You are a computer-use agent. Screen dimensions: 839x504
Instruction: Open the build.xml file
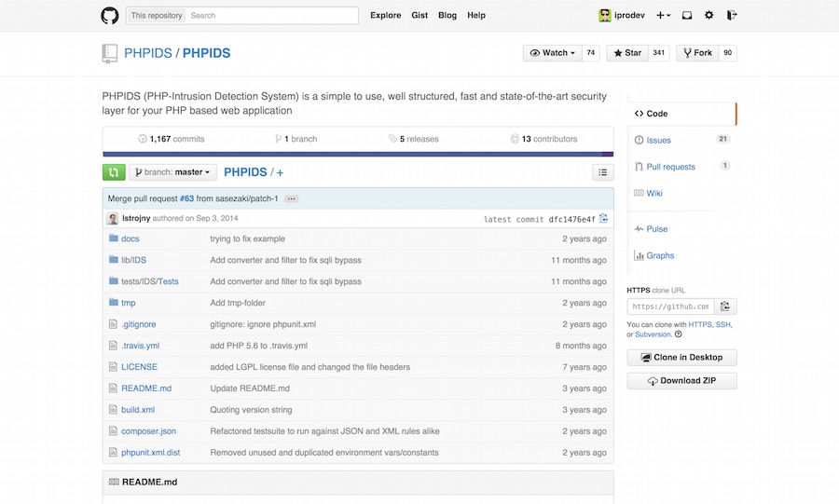pyautogui.click(x=138, y=409)
